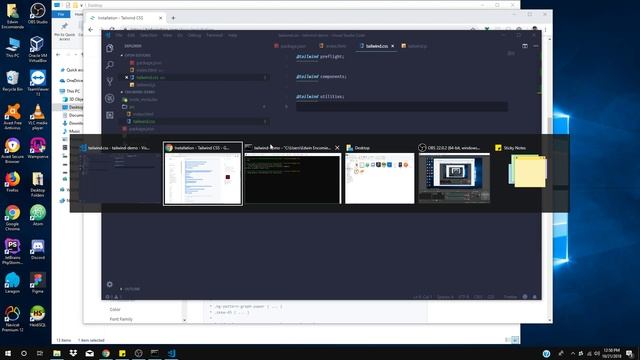
Task: Open This PC desktop icon
Action: pyautogui.click(x=13, y=47)
